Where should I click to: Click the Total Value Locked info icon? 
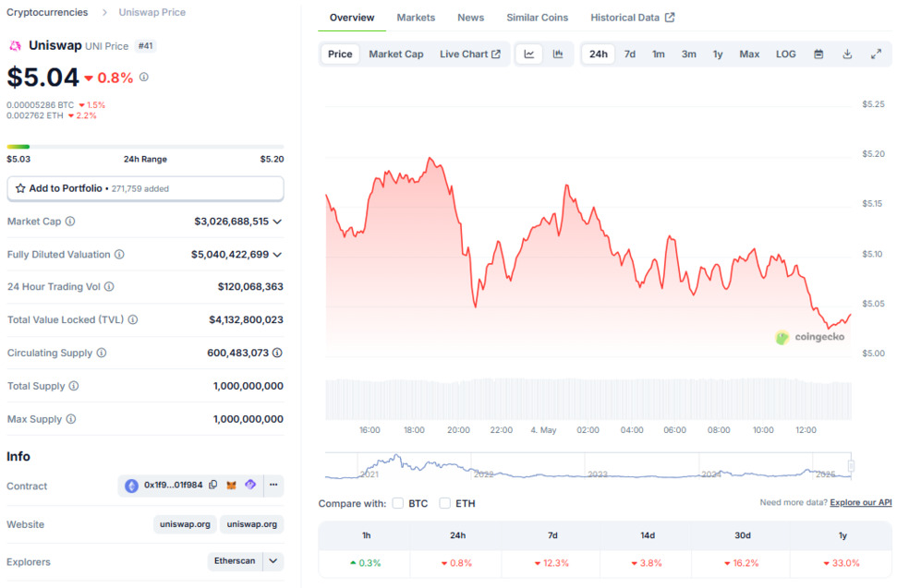pos(133,319)
